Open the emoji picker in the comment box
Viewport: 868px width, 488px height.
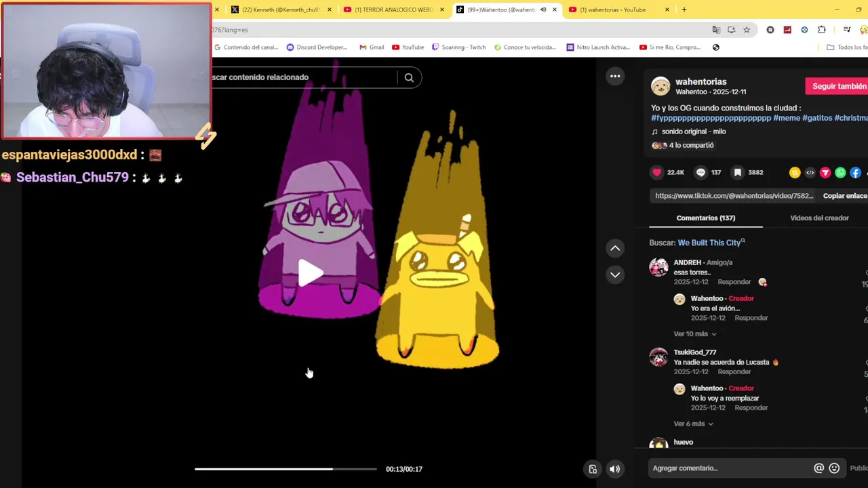pyautogui.click(x=834, y=468)
